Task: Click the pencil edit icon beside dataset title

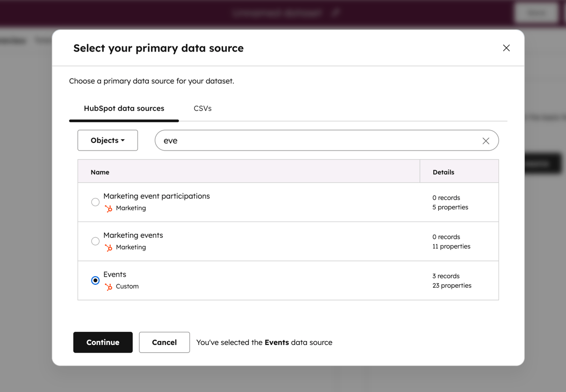Action: click(x=336, y=13)
